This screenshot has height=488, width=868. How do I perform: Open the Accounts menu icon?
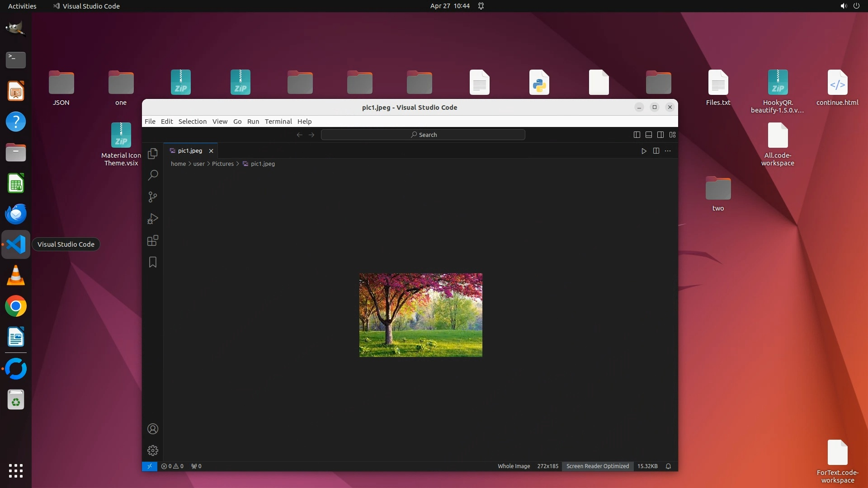pyautogui.click(x=153, y=429)
